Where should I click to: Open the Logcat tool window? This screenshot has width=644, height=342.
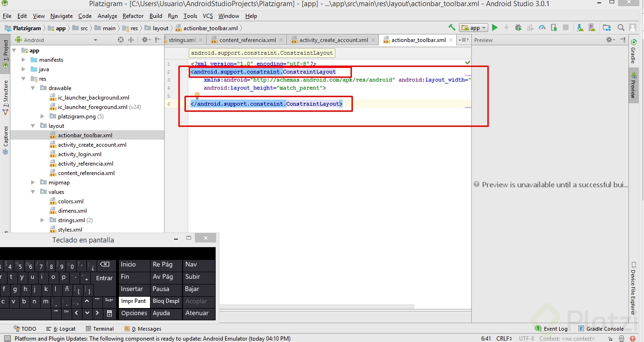(x=61, y=329)
